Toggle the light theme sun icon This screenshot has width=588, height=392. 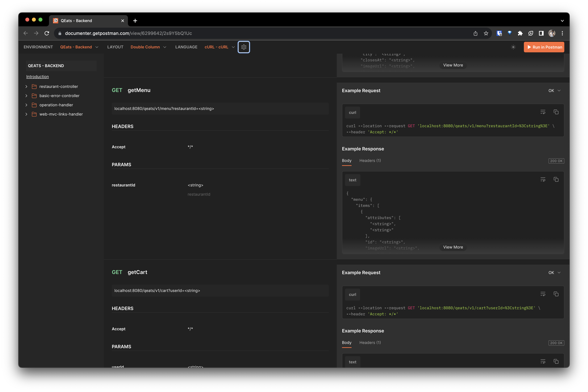[513, 47]
